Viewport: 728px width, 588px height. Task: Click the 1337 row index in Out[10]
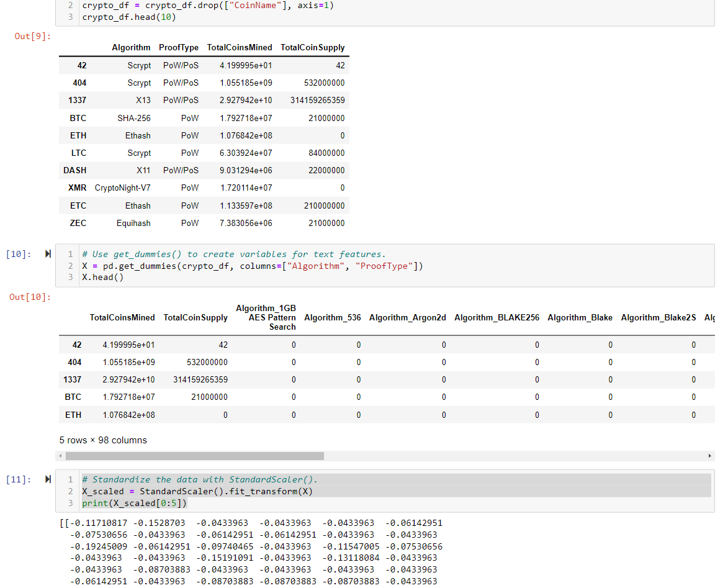click(72, 379)
